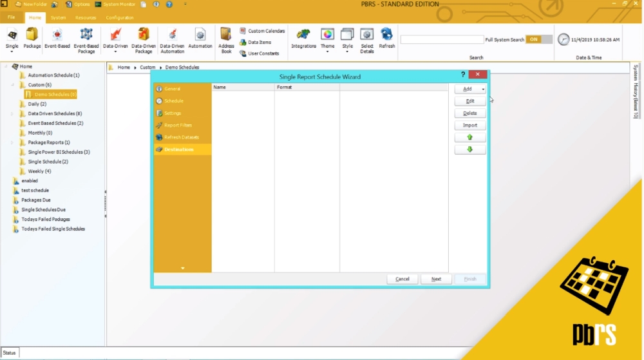Open the Theme color wheel icon

tap(327, 35)
